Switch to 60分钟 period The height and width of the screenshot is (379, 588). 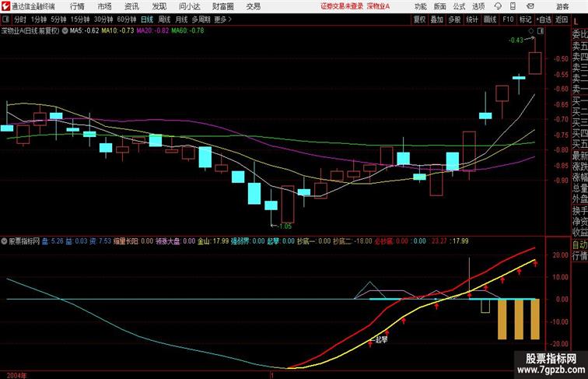pos(127,19)
